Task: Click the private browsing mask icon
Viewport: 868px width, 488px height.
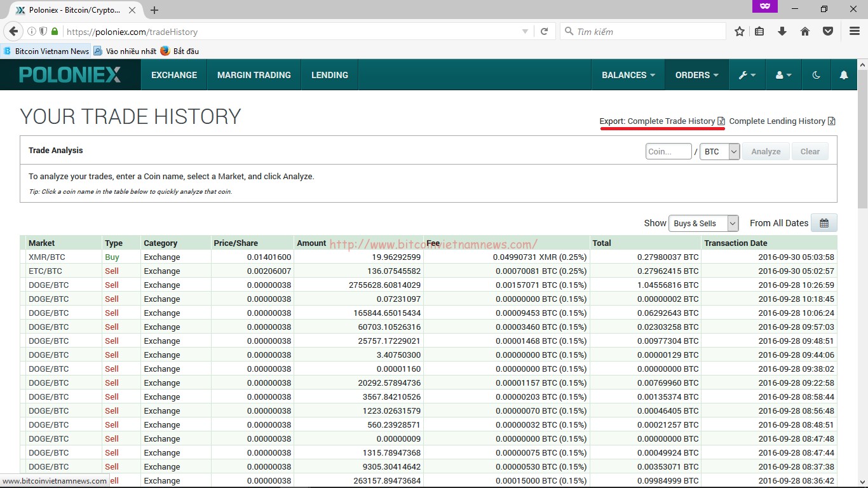Action: coord(765,6)
